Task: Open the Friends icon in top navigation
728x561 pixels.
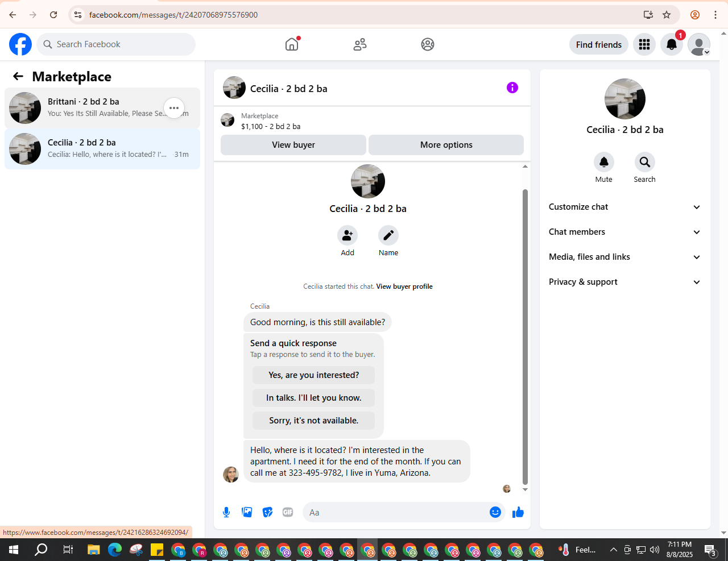Action: click(360, 44)
